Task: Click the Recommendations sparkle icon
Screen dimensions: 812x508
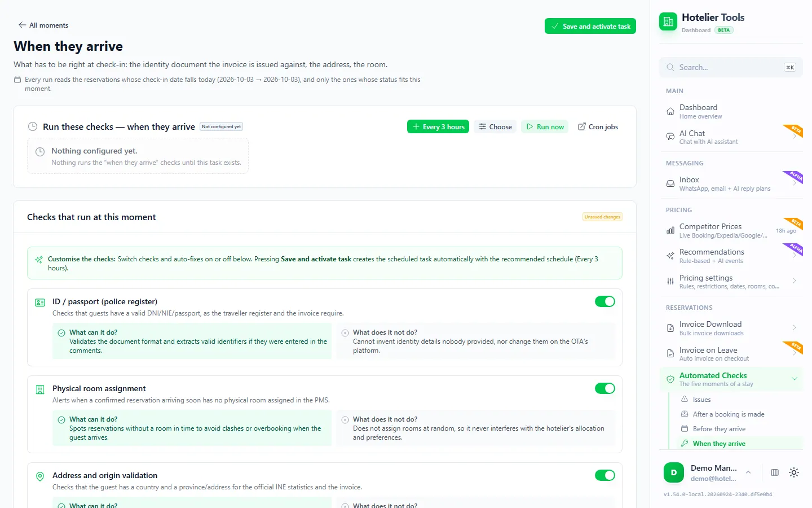Action: (x=670, y=256)
